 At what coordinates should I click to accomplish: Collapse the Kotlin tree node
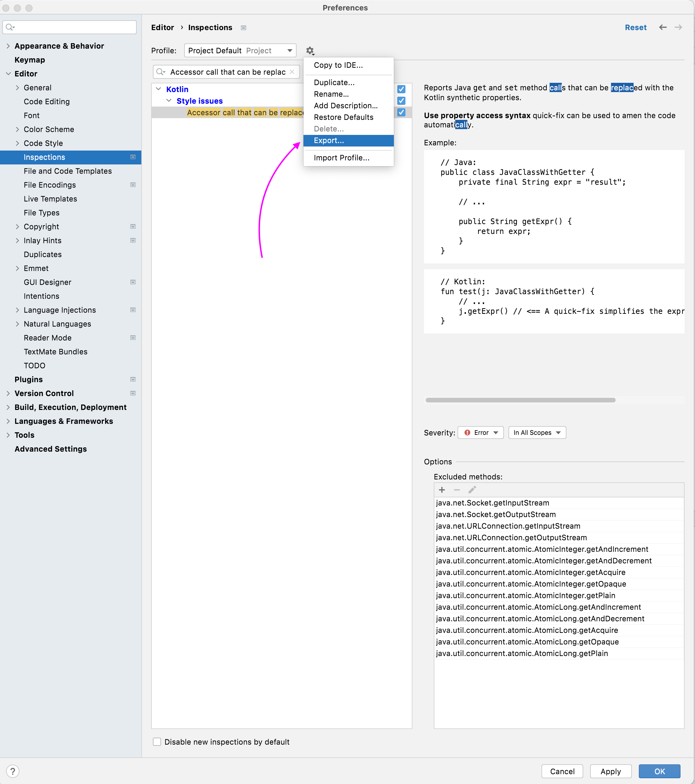159,89
